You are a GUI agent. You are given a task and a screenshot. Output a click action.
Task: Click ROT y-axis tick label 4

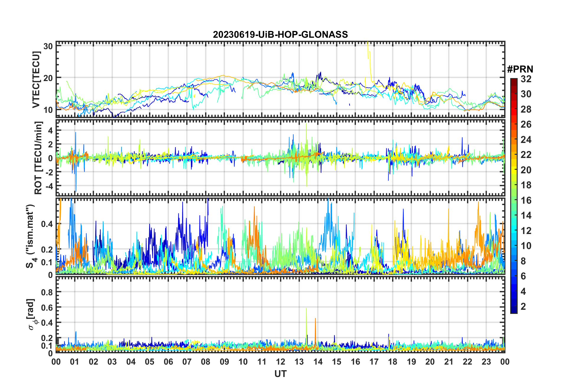(x=51, y=130)
